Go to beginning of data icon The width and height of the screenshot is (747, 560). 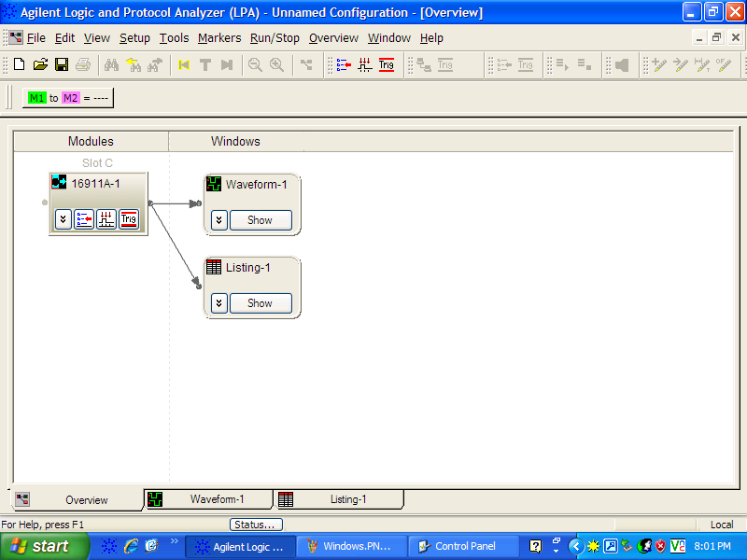coord(184,64)
